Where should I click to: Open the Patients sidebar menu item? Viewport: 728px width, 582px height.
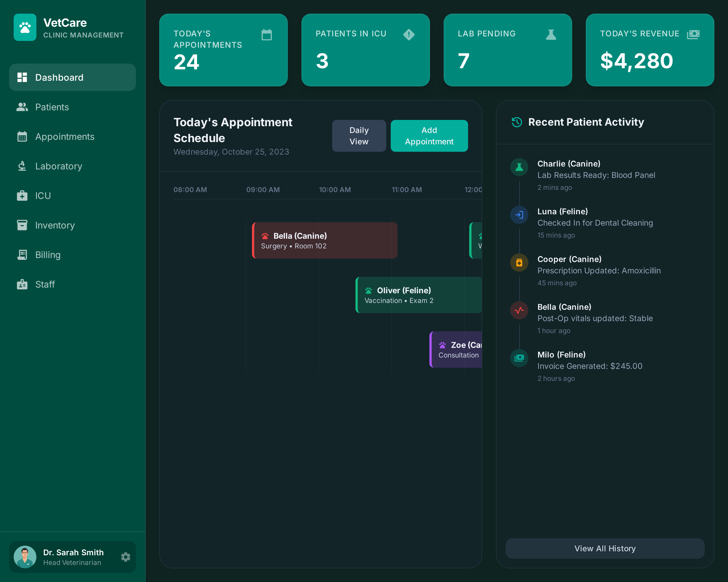(52, 107)
